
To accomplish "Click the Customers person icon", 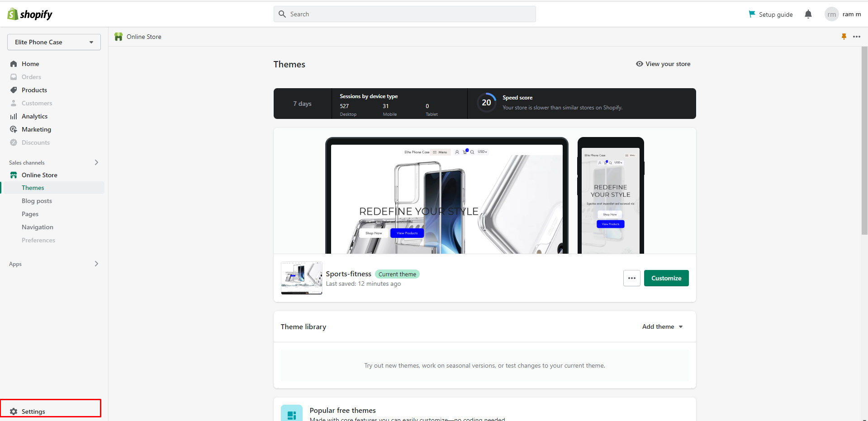I will [14, 103].
